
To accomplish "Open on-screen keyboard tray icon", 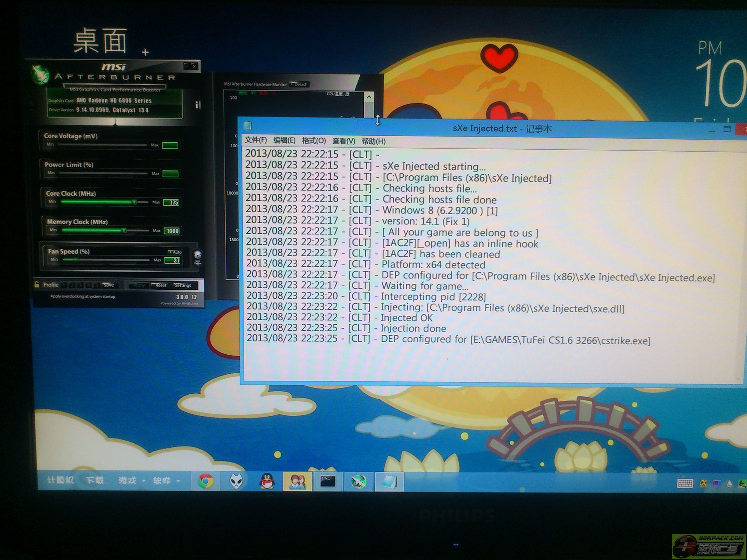I will (685, 483).
